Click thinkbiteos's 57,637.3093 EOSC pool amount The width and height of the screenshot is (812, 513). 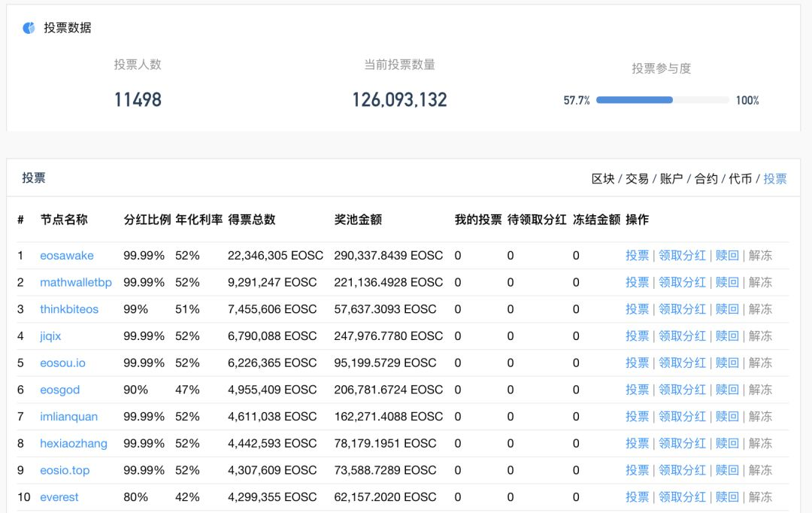[x=385, y=309]
